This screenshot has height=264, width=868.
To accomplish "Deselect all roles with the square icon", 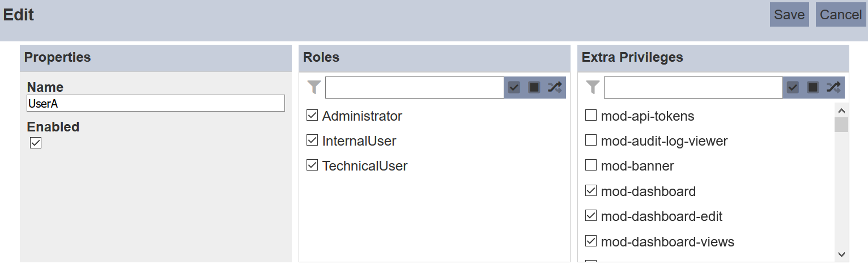I will click(x=534, y=87).
